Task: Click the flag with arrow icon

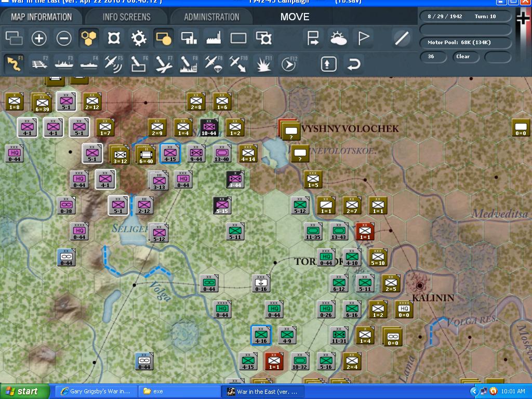Action: 313,38
